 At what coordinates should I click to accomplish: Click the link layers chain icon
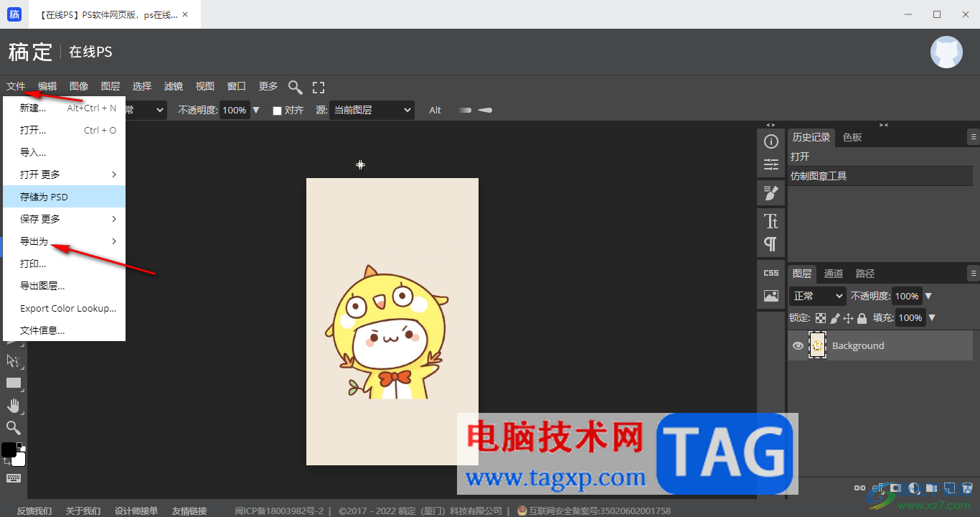pyautogui.click(x=859, y=488)
